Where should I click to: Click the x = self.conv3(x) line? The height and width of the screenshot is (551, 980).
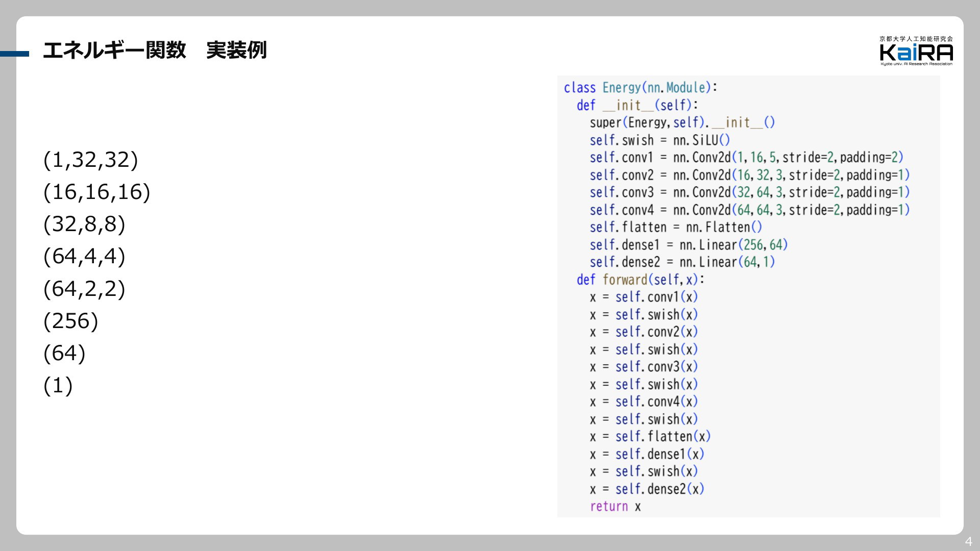coord(644,367)
